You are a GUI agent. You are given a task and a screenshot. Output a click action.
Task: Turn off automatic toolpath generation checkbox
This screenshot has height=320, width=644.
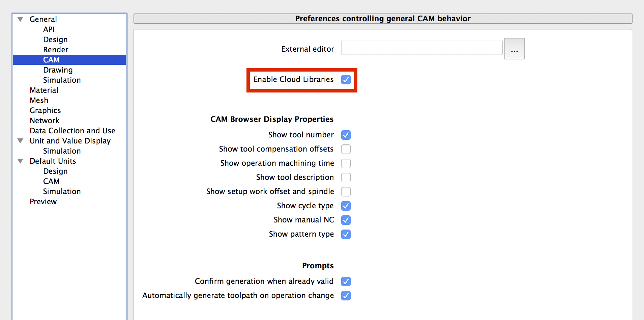(346, 296)
